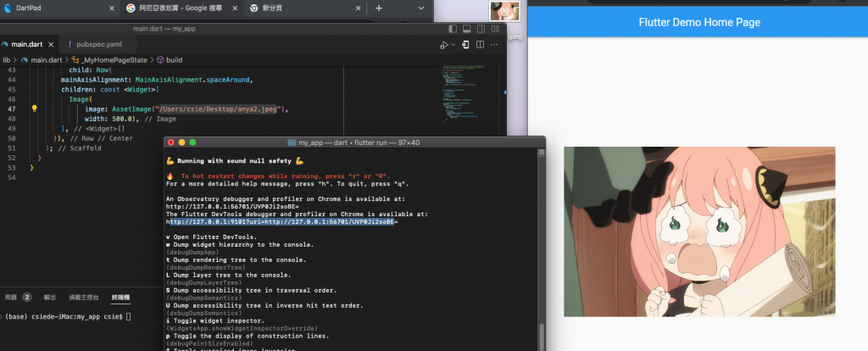Image resolution: width=868 pixels, height=351 pixels.
Task: Click 'w Dump widget hierarchy' line
Action: [x=240, y=245]
